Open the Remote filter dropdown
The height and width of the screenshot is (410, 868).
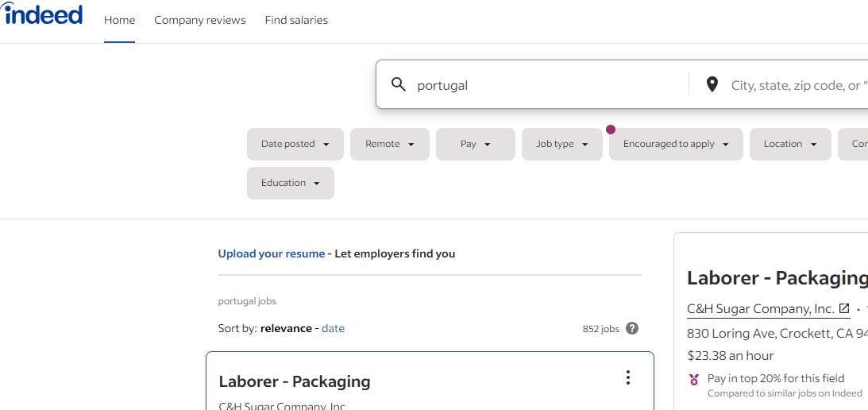tap(389, 144)
